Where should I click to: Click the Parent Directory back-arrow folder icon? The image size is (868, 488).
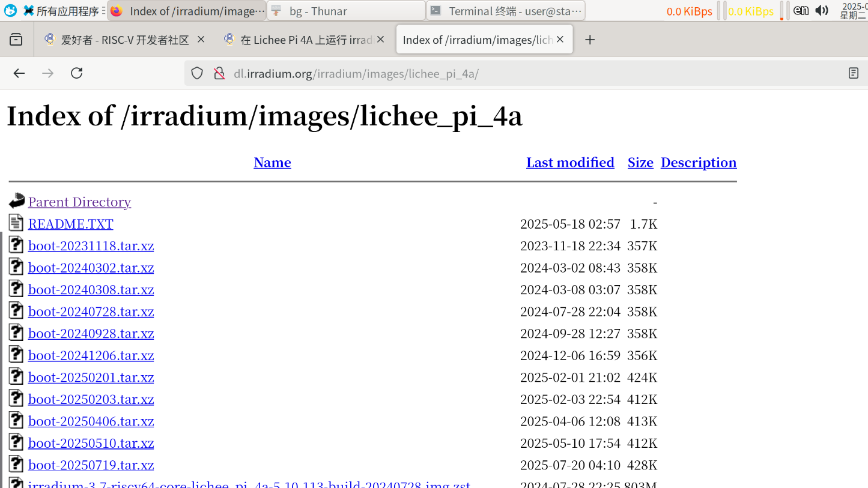tap(17, 200)
